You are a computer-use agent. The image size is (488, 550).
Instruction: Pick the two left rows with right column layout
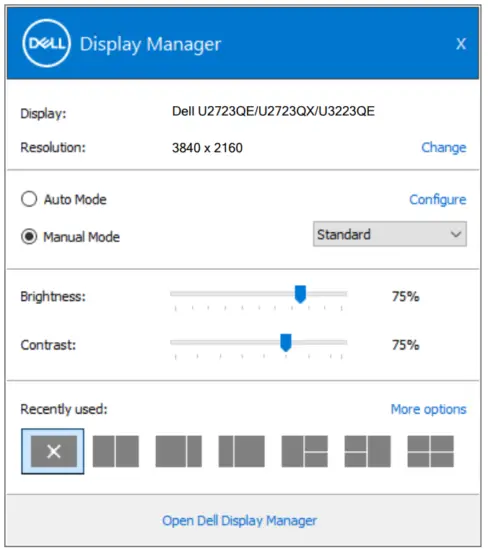[x=367, y=451]
